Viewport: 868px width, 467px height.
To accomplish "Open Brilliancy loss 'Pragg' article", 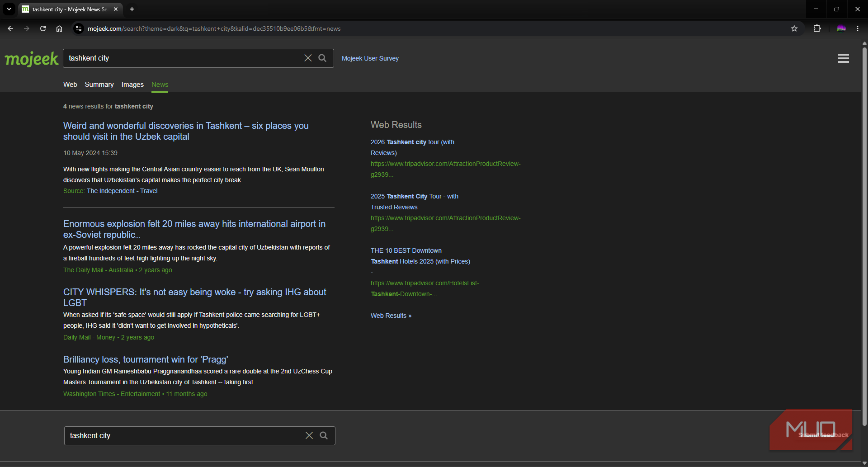I will [146, 359].
